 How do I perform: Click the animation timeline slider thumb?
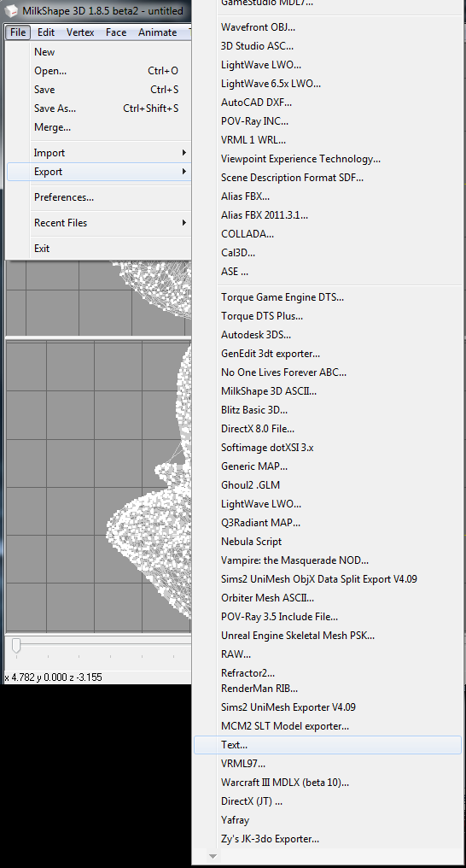[x=16, y=646]
